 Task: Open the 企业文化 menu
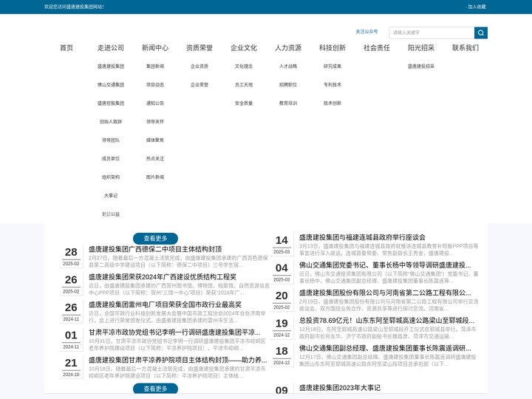pyautogui.click(x=244, y=48)
